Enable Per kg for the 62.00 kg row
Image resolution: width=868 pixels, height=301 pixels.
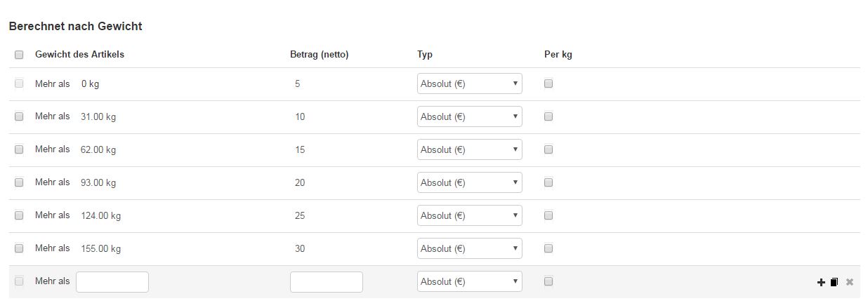coord(548,149)
